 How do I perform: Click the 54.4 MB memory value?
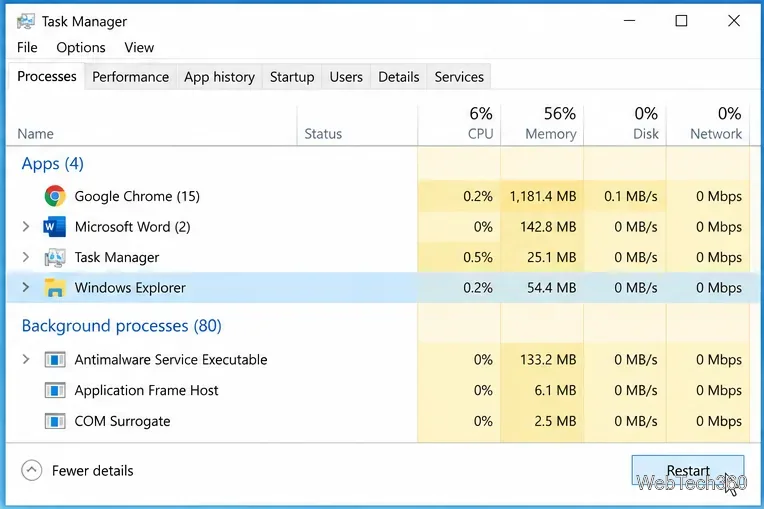pos(552,287)
